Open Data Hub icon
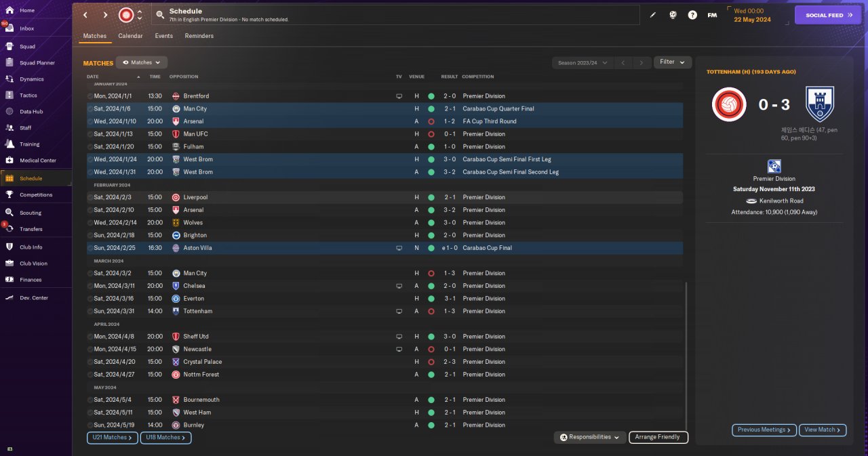This screenshot has height=456, width=868. point(9,111)
